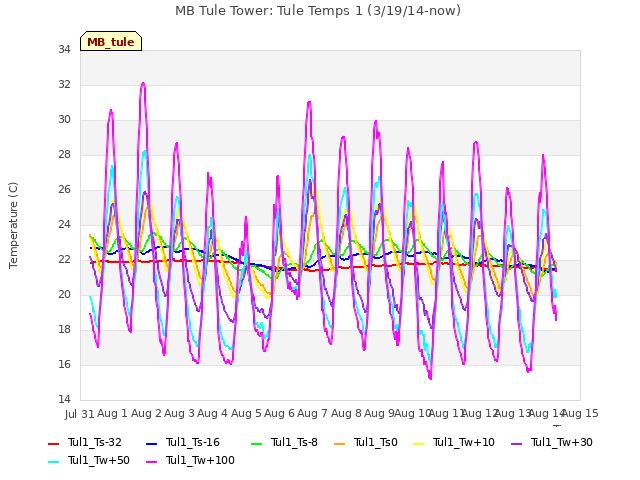Click the Aug 1 x-axis tick label
The image size is (640, 480).
[112, 413]
